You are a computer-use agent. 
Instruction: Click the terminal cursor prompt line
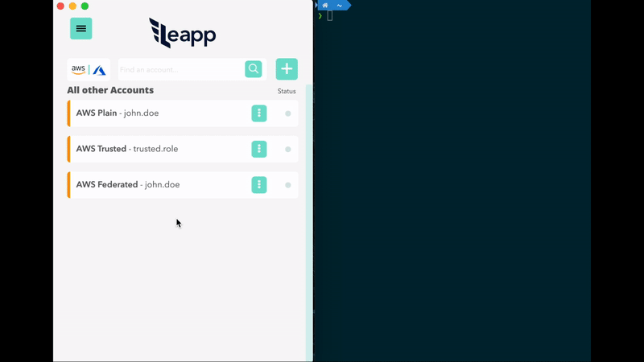coord(330,16)
